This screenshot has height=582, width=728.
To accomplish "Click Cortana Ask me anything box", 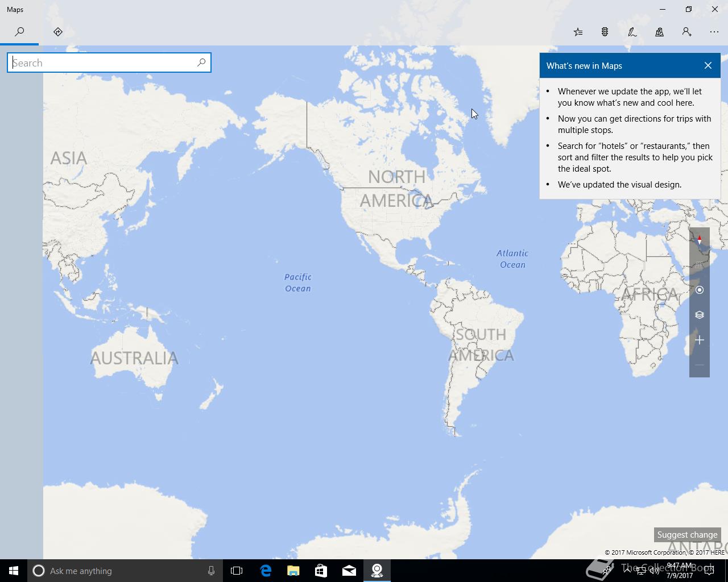I will point(124,571).
